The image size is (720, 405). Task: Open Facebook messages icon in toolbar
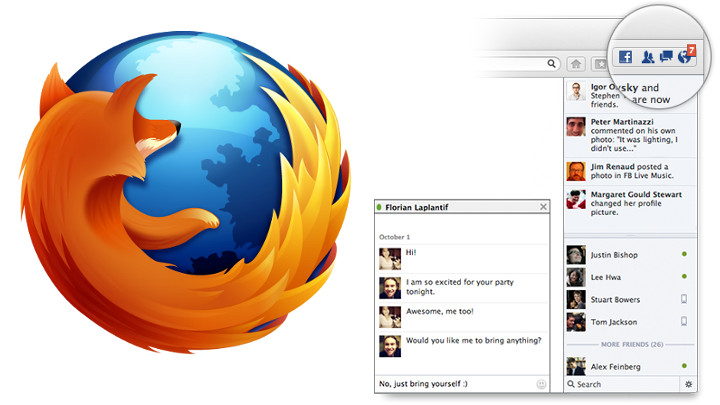(x=666, y=56)
